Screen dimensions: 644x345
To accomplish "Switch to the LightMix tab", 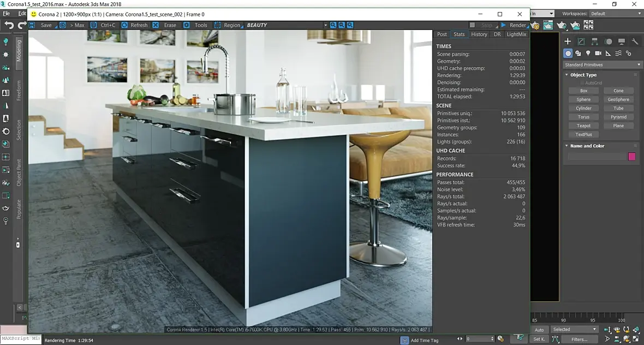I will [x=516, y=34].
